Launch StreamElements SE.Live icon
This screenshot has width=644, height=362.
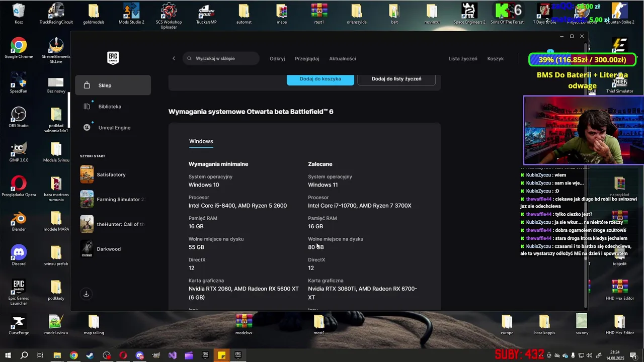[x=56, y=51]
